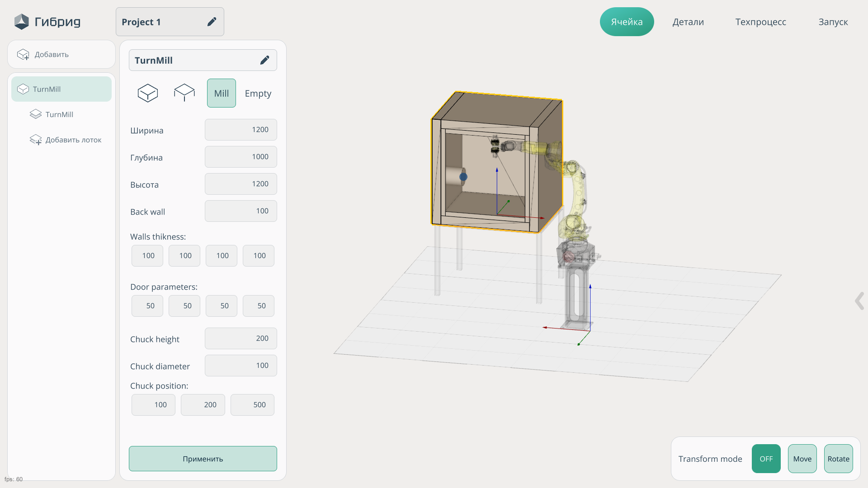
Task: Click the Ширина value field
Action: point(241,130)
